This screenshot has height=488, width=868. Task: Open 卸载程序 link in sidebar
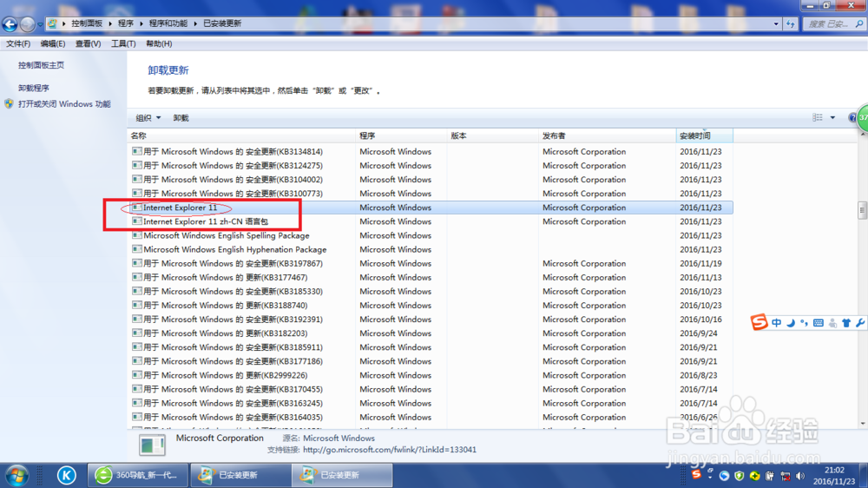[33, 88]
